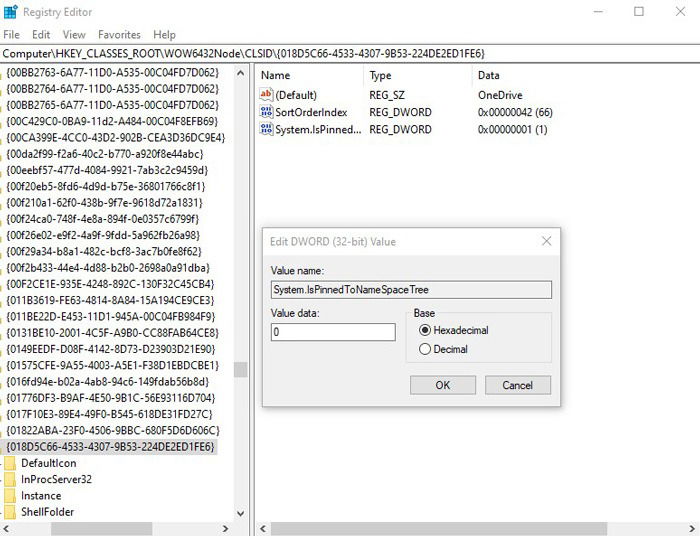This screenshot has height=536, width=700.
Task: Click the Registry Editor app icon
Action: (x=10, y=12)
